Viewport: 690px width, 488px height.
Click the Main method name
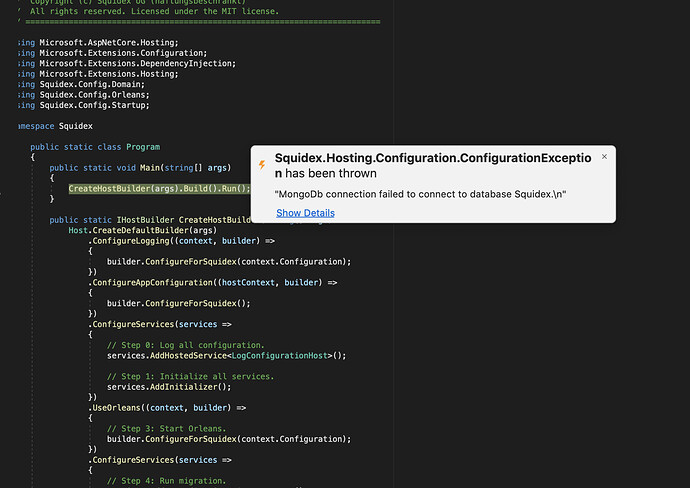pos(150,168)
